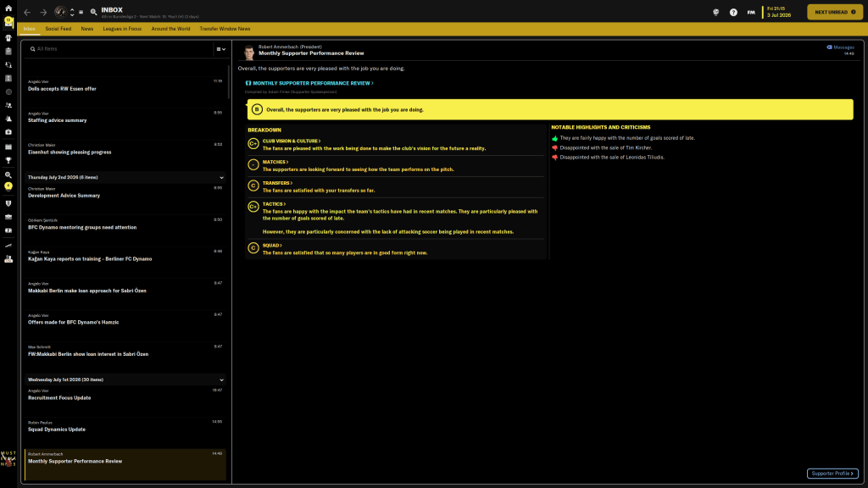
Task: Click the Home icon in sidebar
Action: [x=8, y=8]
